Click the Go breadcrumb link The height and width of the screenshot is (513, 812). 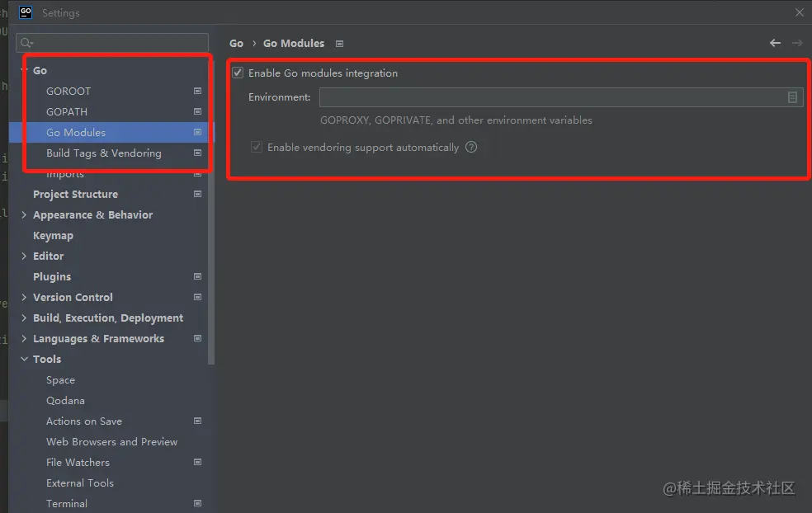[236, 44]
